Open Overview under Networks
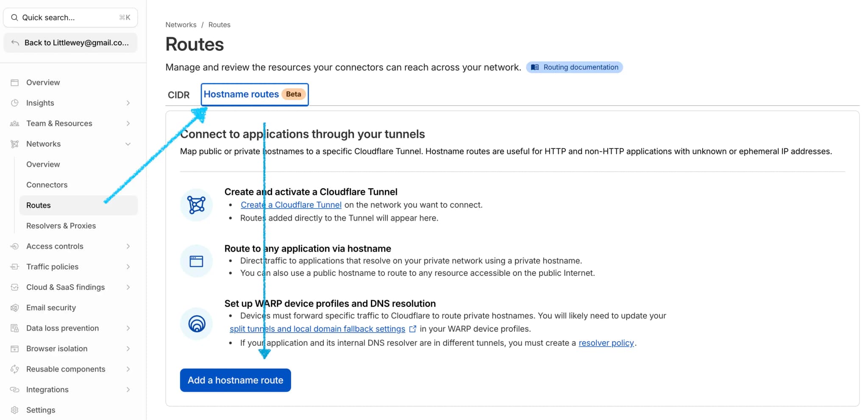Screen dimensions: 868x420 [43, 164]
